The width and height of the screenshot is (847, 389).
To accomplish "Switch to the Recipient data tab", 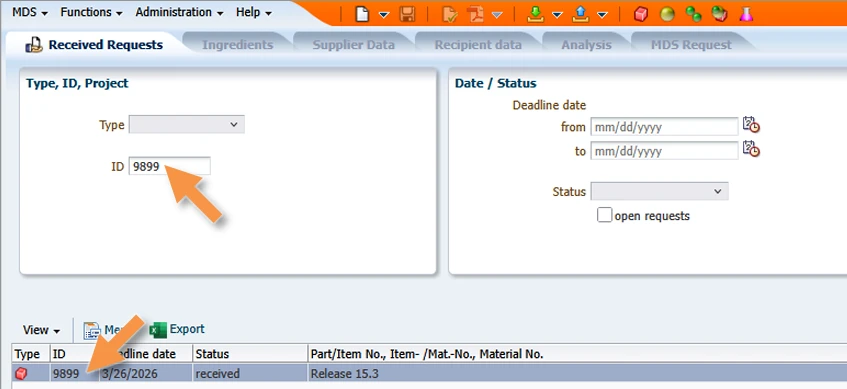I will 478,45.
